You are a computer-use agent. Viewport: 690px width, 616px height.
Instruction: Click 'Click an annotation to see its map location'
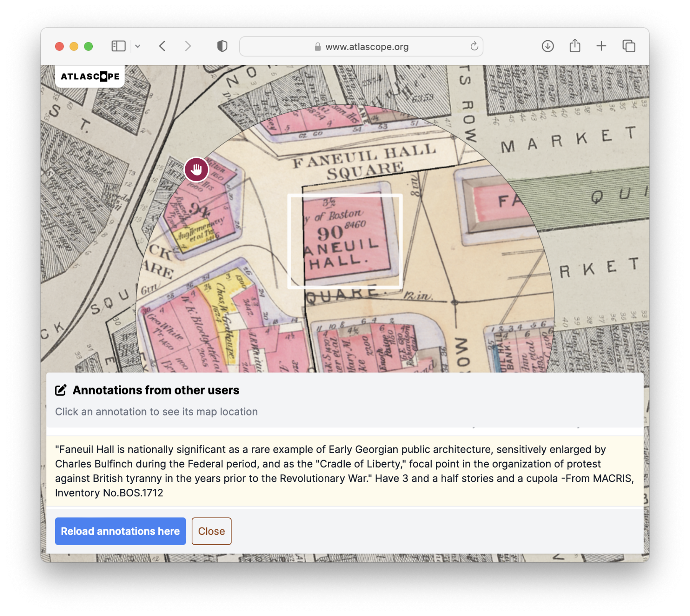[156, 412]
